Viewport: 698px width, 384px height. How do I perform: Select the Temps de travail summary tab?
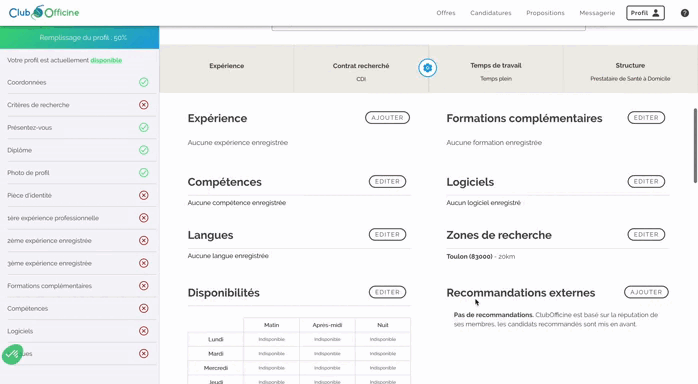pyautogui.click(x=496, y=69)
